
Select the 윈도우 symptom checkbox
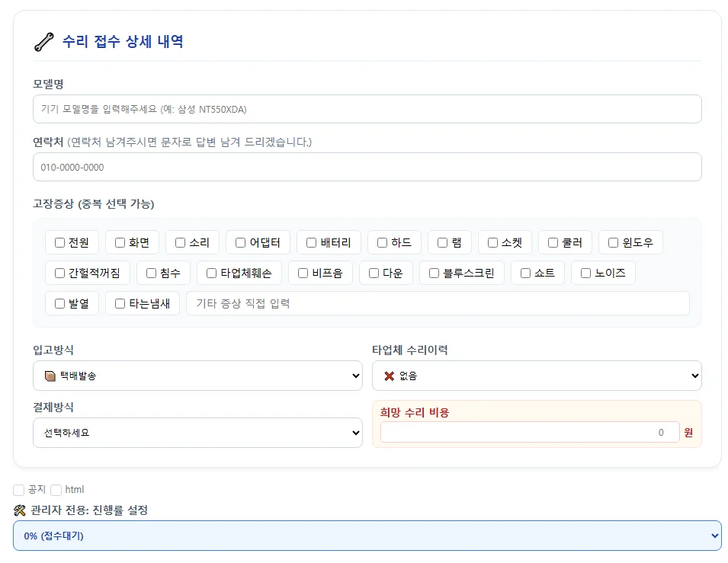point(614,243)
